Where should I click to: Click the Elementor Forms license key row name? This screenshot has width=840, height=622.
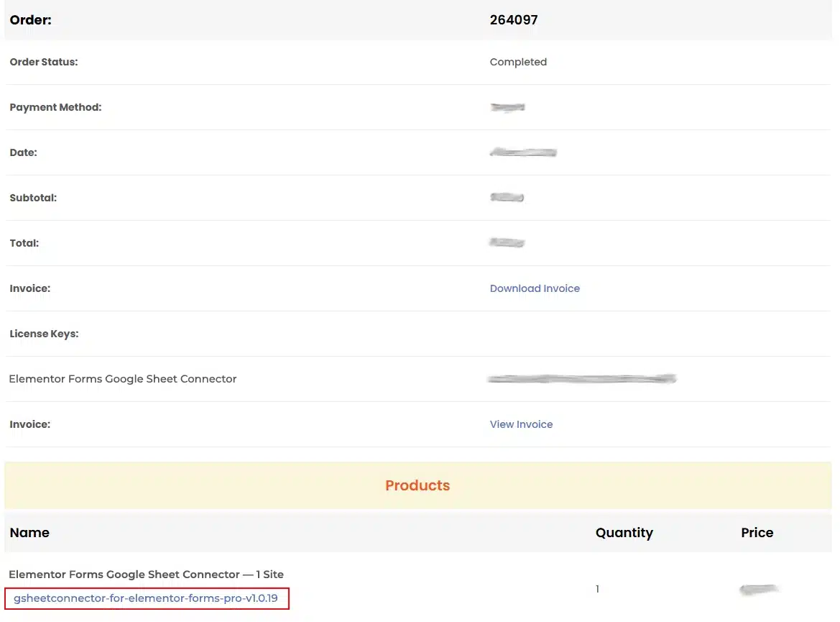pyautogui.click(x=122, y=379)
